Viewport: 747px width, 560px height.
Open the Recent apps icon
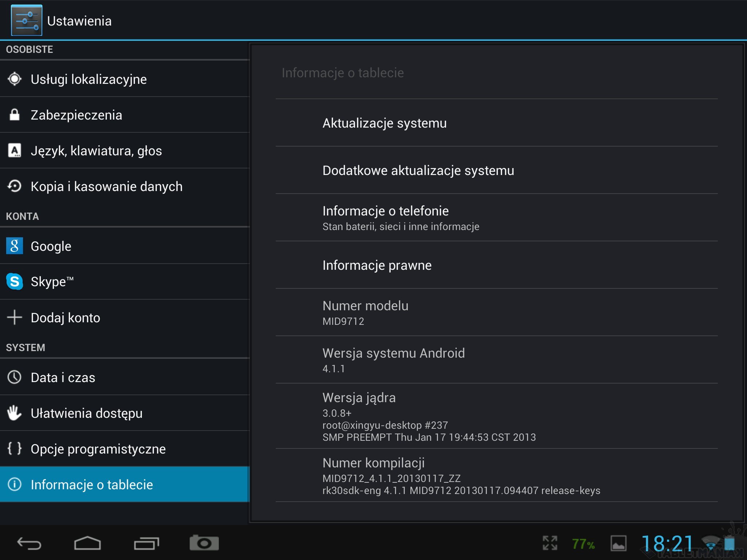tap(146, 543)
